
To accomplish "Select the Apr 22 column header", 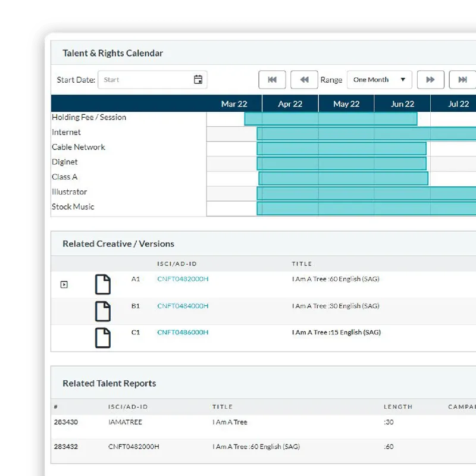I will click(x=289, y=103).
